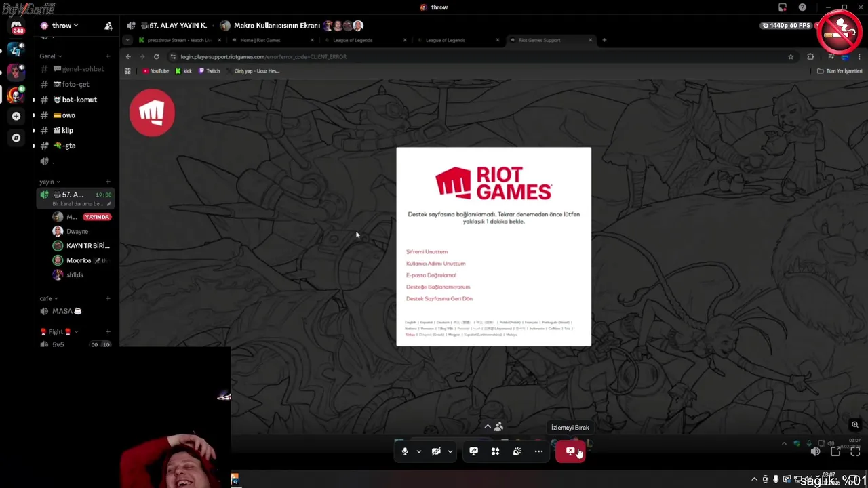Click the pop out stream icon
Image resolution: width=868 pixels, height=488 pixels.
(835, 451)
